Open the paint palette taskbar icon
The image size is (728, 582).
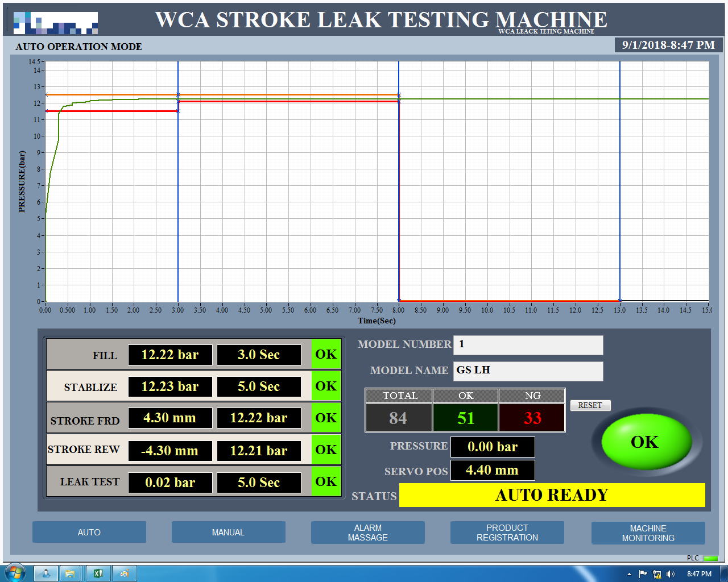coord(125,573)
